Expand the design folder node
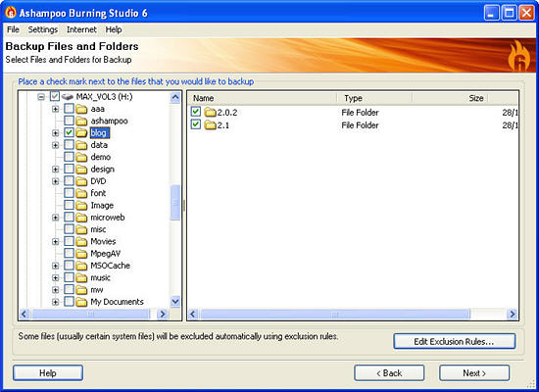This screenshot has height=392, width=539. [55, 170]
